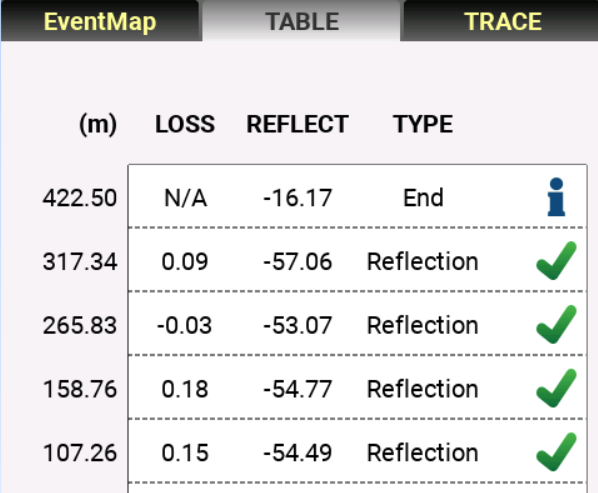Select the Reflection row with 0.09 loss

point(357,260)
